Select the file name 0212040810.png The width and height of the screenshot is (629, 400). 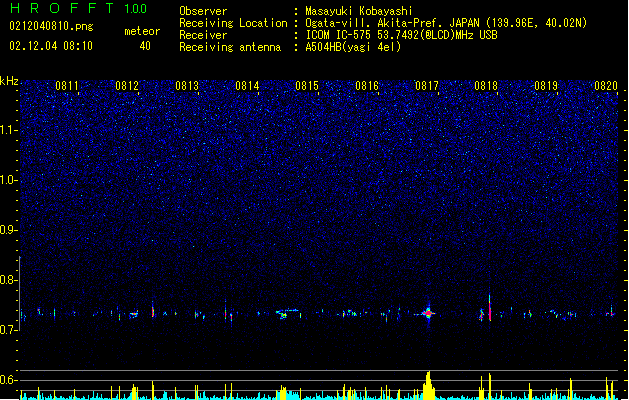(x=51, y=26)
